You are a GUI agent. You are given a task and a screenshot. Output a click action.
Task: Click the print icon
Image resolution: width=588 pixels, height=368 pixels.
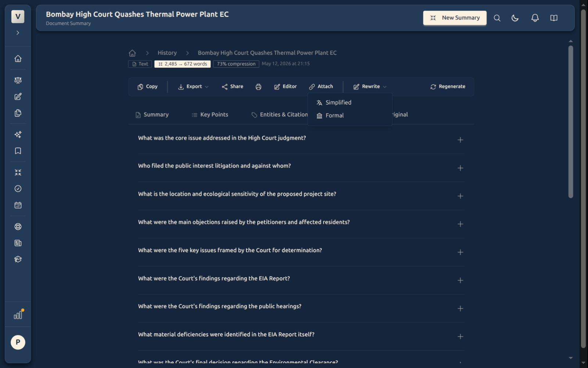coord(258,87)
